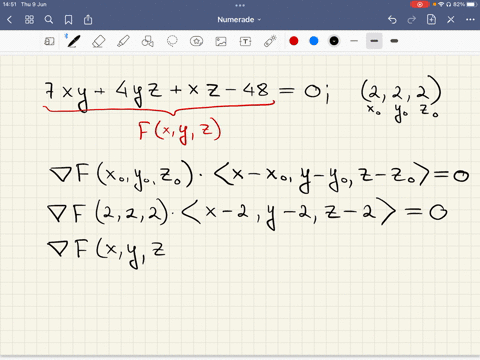
Task: Undo the last stroke
Action: tap(392, 20)
